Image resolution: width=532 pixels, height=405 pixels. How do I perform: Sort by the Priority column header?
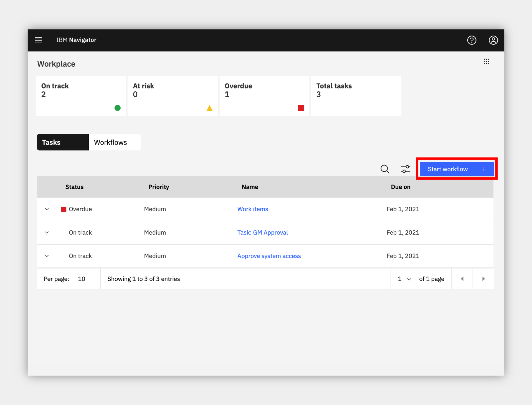(159, 187)
